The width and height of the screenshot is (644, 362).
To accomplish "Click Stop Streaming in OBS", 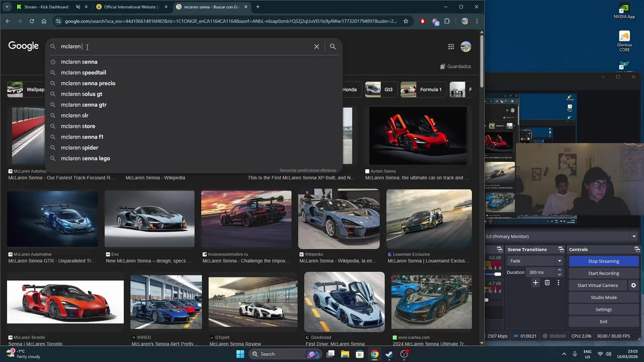I will [x=603, y=261].
